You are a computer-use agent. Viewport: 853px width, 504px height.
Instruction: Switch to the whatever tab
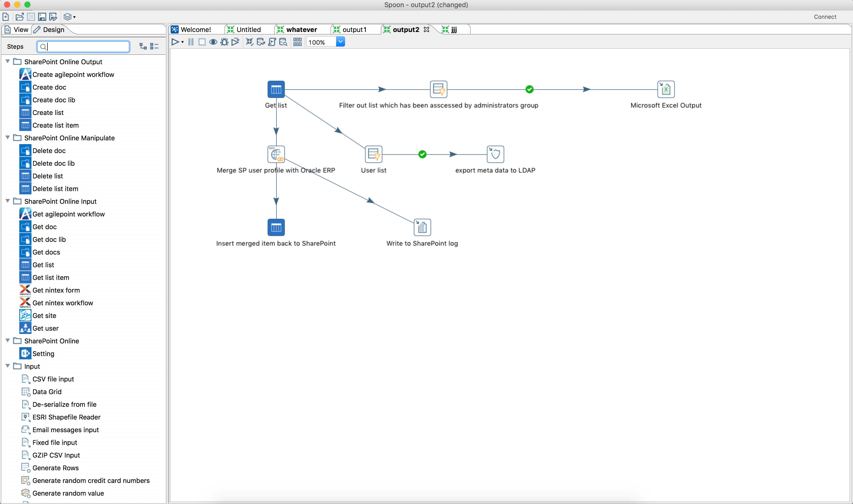(297, 29)
